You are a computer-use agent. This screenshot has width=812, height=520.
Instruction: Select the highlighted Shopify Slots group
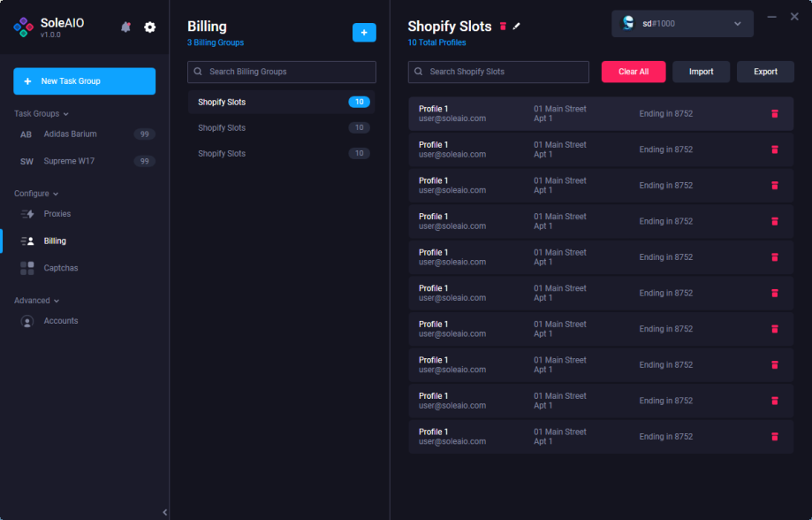[x=282, y=102]
